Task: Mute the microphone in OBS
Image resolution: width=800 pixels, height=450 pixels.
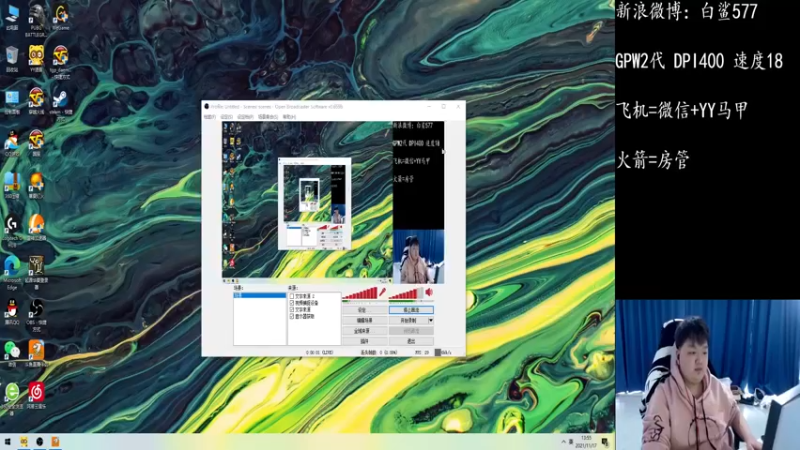Action: [382, 292]
